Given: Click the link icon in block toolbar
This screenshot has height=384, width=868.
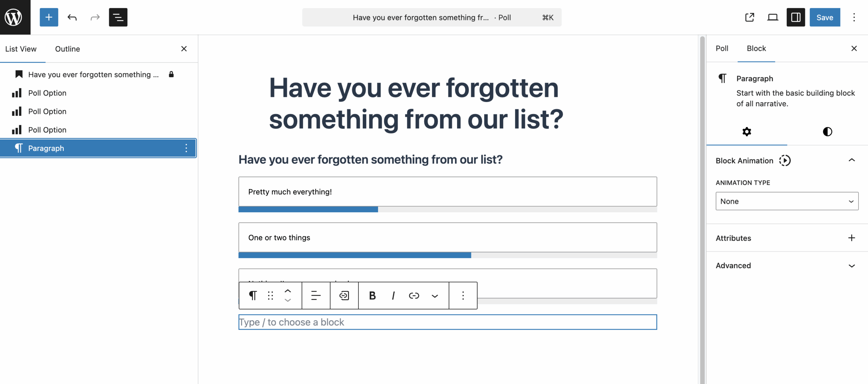Looking at the screenshot, I should [x=414, y=296].
